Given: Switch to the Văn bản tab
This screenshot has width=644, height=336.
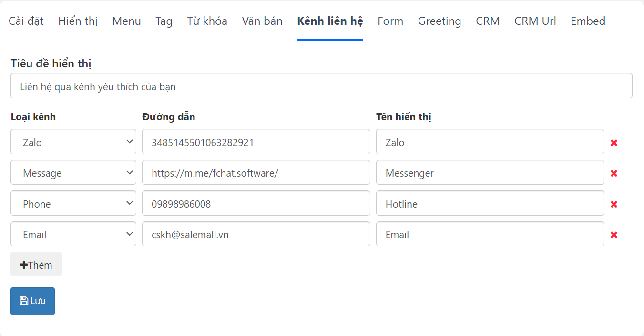Looking at the screenshot, I should (262, 21).
